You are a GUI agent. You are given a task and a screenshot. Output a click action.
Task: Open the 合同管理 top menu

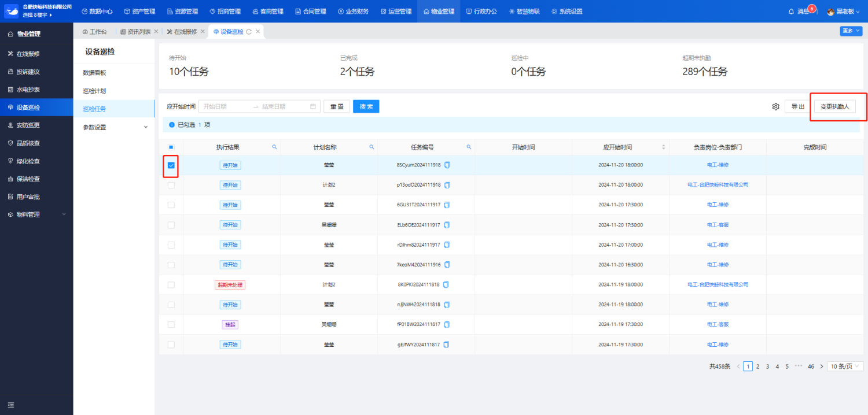310,12
